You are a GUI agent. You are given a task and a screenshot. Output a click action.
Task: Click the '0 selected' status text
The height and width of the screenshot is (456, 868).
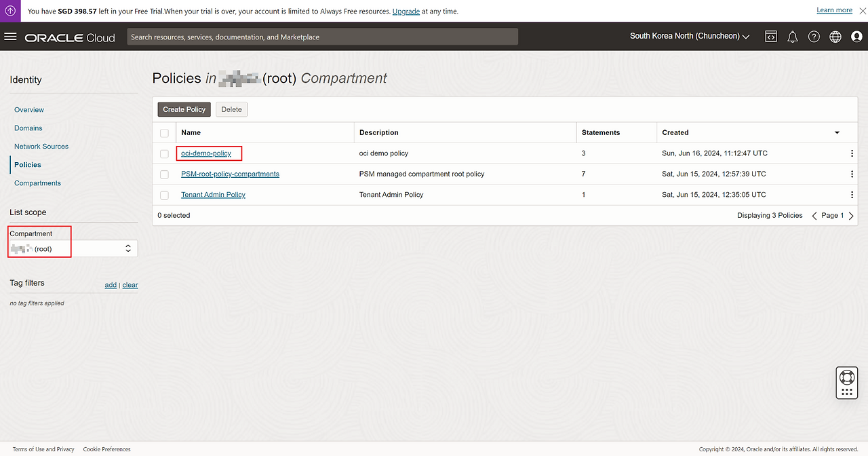pos(174,215)
